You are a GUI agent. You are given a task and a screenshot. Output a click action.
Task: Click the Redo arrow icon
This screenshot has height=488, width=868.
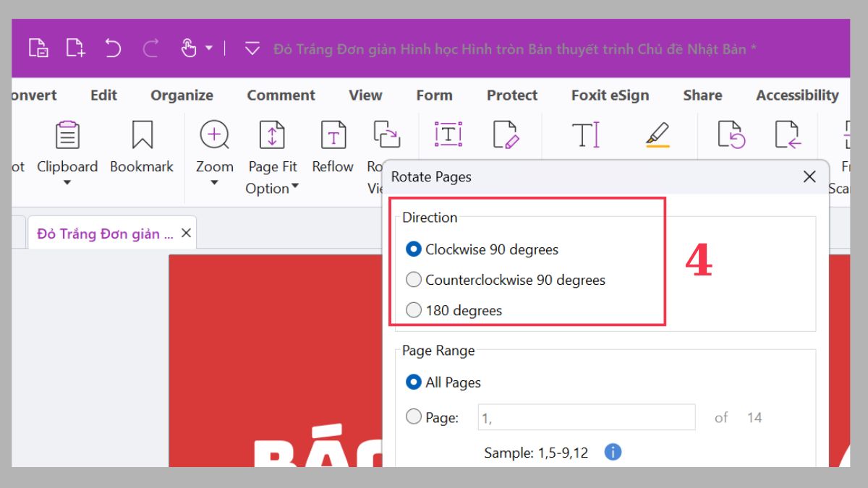pos(150,48)
